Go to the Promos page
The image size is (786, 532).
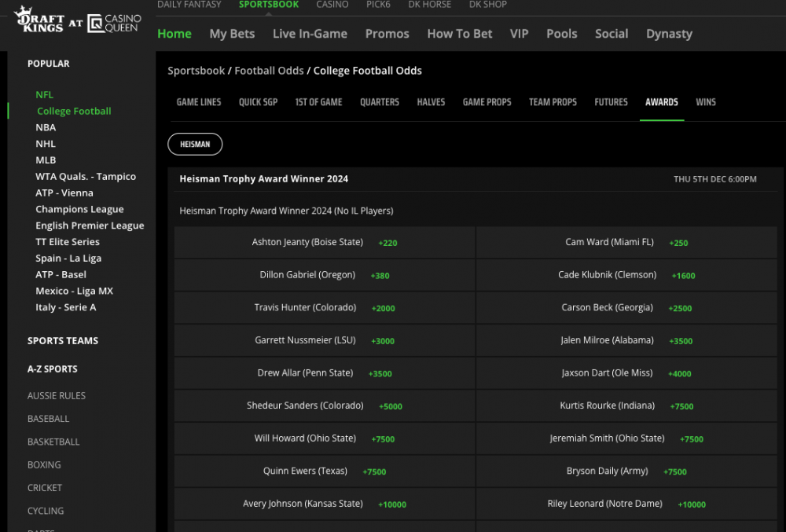pos(387,34)
